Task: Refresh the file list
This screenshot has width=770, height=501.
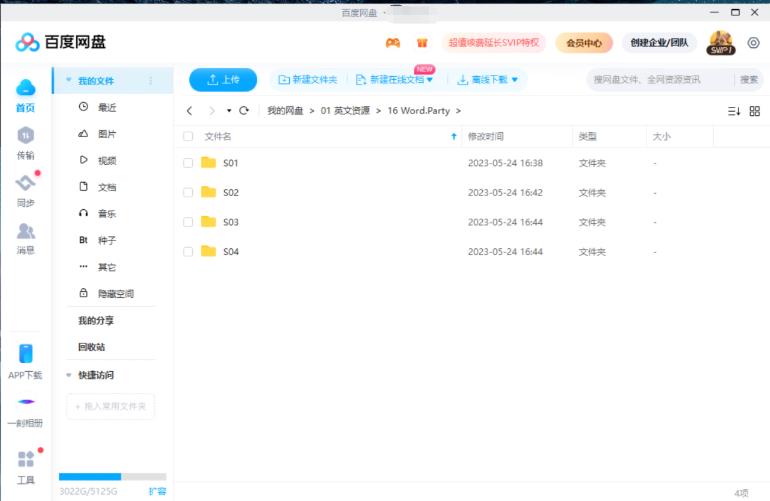Action: point(244,111)
